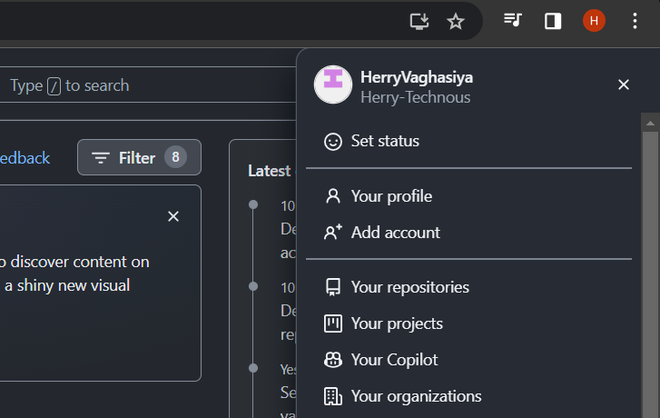The height and width of the screenshot is (418, 660).
Task: Open the Filter button with 8 badge
Action: [139, 157]
